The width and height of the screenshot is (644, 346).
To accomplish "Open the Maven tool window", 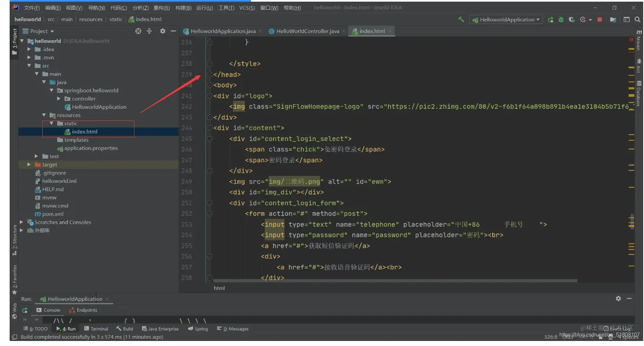I will 639,40.
